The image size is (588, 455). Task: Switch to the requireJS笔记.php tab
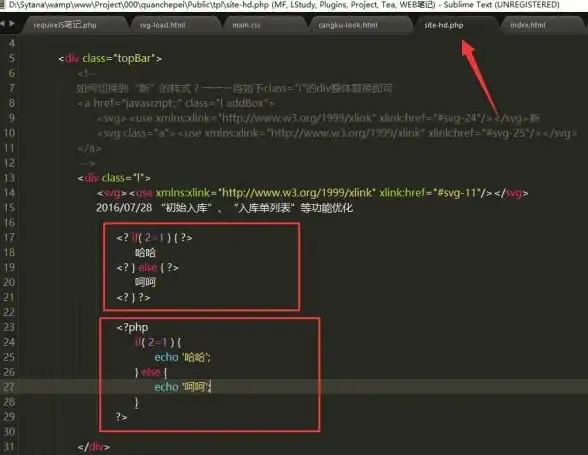64,25
